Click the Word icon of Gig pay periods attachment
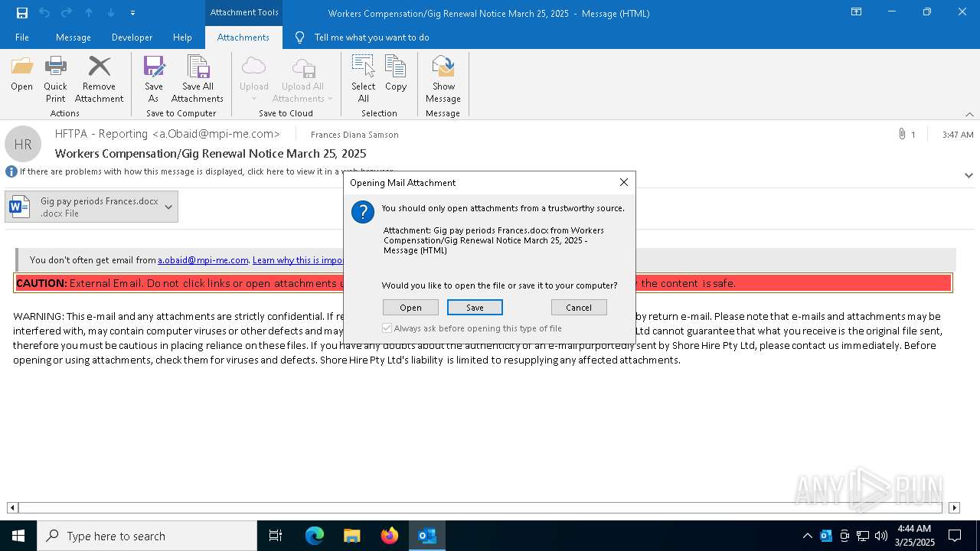This screenshot has height=551, width=980. coord(20,207)
